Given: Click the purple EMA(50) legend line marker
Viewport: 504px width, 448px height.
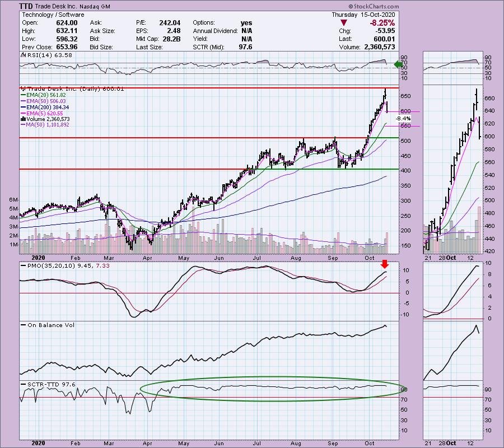Looking at the screenshot, I should point(23,101).
